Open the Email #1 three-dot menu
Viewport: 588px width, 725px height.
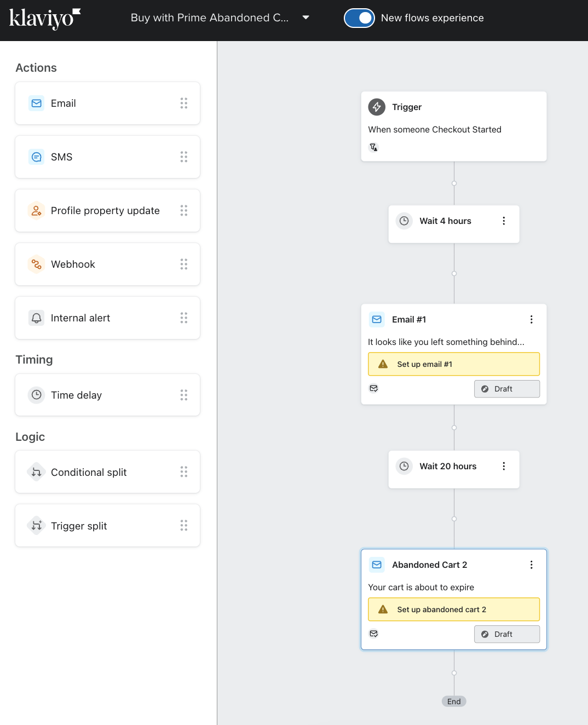point(531,319)
